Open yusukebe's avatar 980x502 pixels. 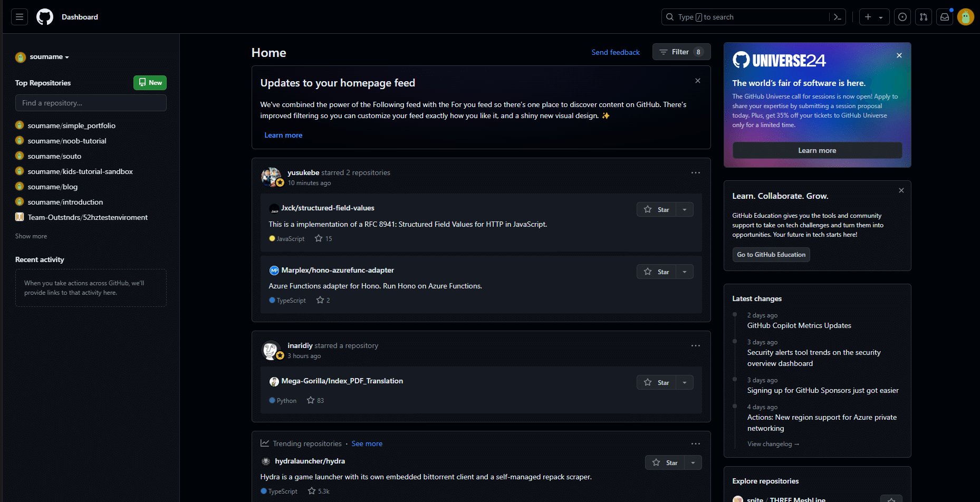[x=271, y=177]
